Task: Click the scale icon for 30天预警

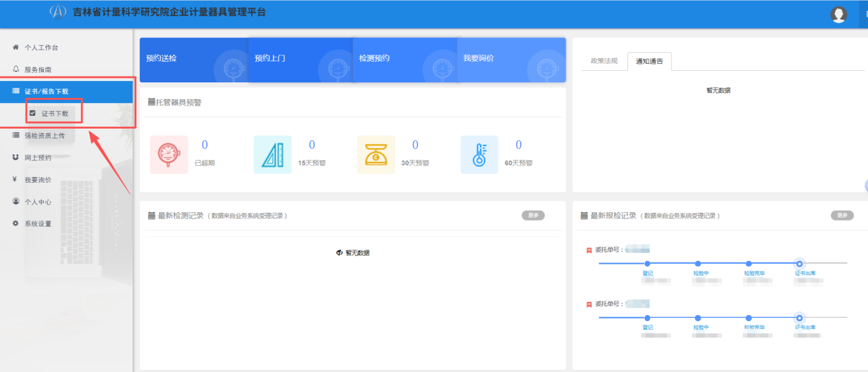Action: pyautogui.click(x=376, y=154)
